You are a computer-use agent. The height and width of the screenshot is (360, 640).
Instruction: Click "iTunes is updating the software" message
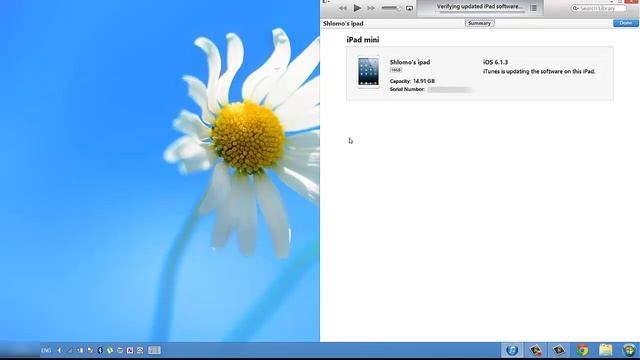[539, 71]
